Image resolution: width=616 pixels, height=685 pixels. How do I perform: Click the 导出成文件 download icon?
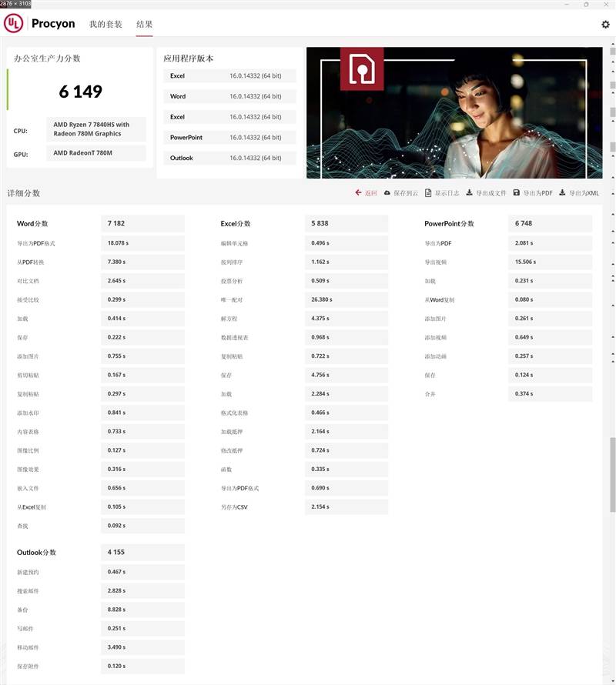pyautogui.click(x=470, y=193)
